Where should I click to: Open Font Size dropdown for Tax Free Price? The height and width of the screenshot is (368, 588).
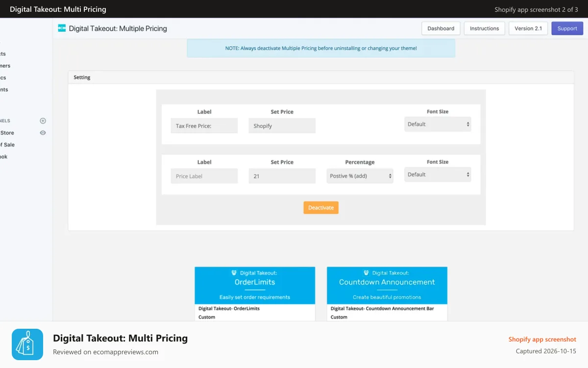[438, 124]
